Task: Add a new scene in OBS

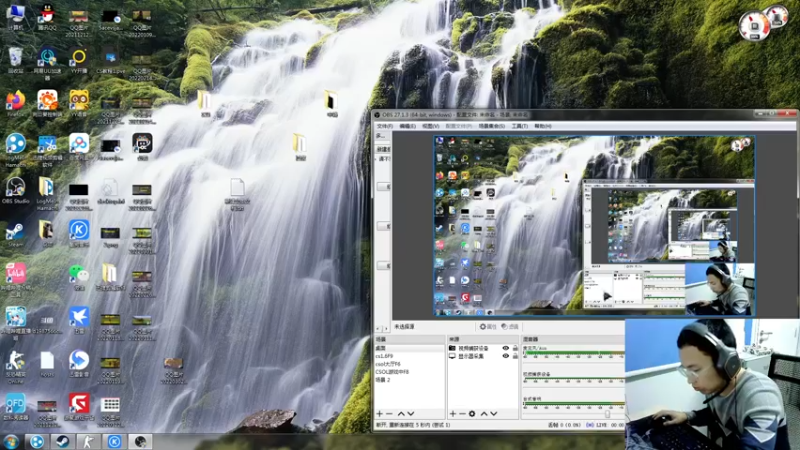Action: click(x=379, y=414)
